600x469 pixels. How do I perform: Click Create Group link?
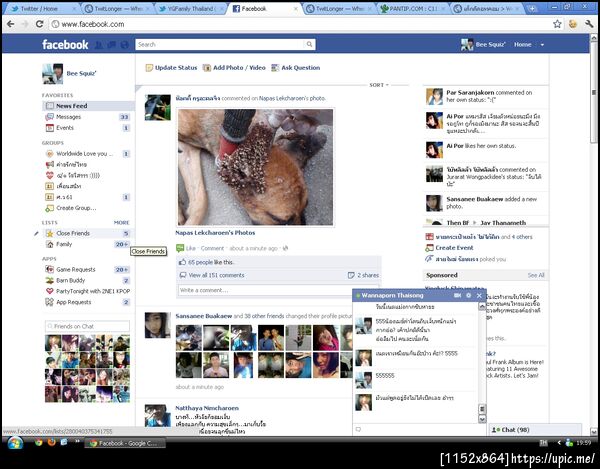click(76, 208)
